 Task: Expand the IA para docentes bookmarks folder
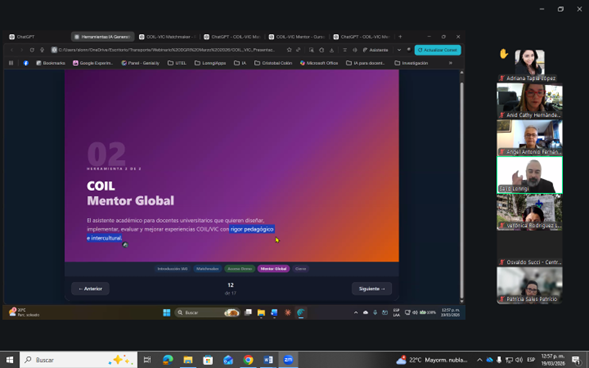(x=365, y=63)
